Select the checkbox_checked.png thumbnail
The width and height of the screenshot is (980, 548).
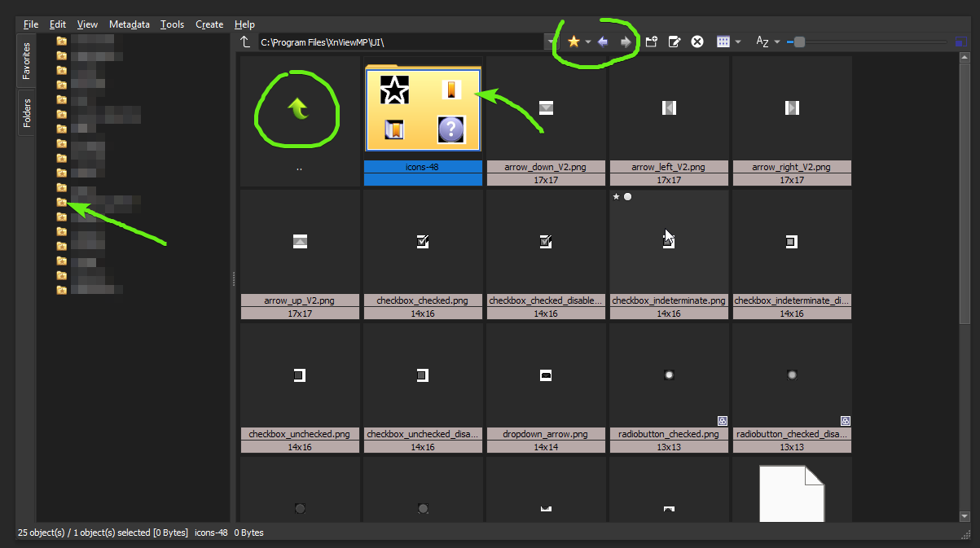(423, 255)
